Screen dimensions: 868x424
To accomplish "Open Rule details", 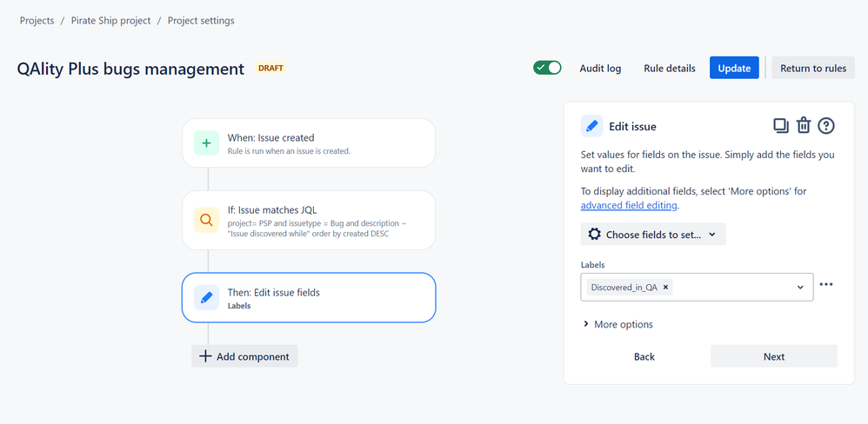I will [670, 69].
